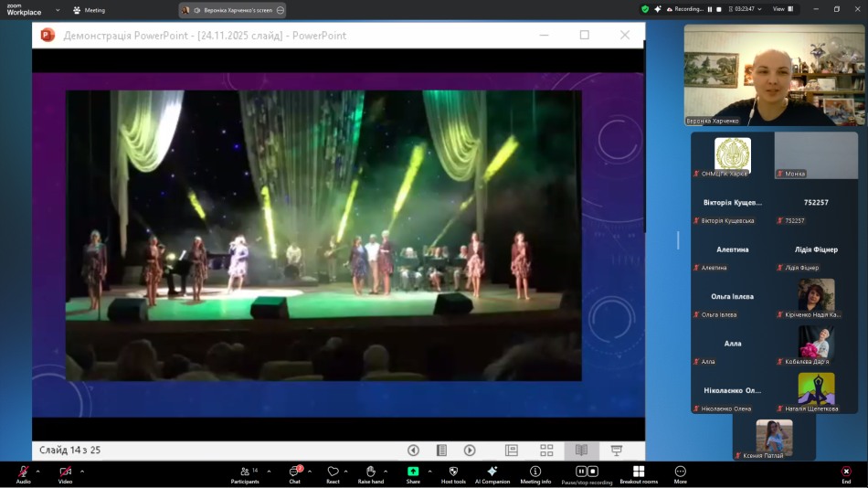The image size is (868, 488).
Task: Show Meeting info
Action: coord(535,473)
